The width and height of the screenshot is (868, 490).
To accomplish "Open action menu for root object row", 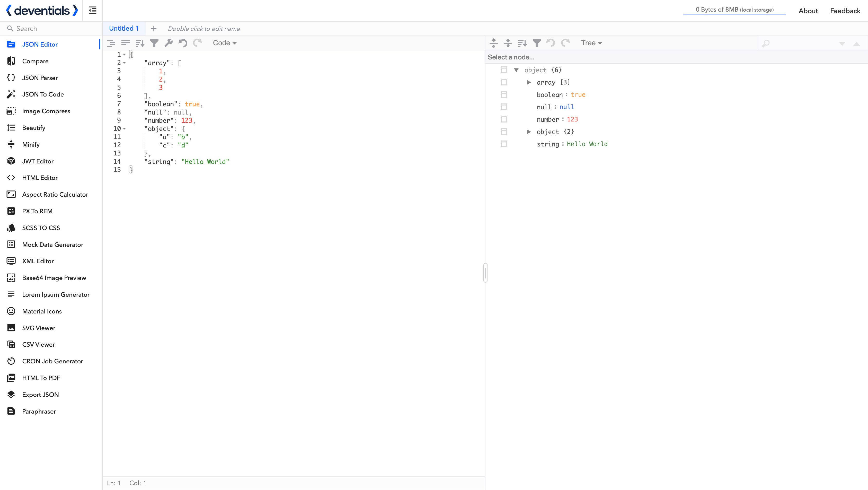I will (504, 70).
